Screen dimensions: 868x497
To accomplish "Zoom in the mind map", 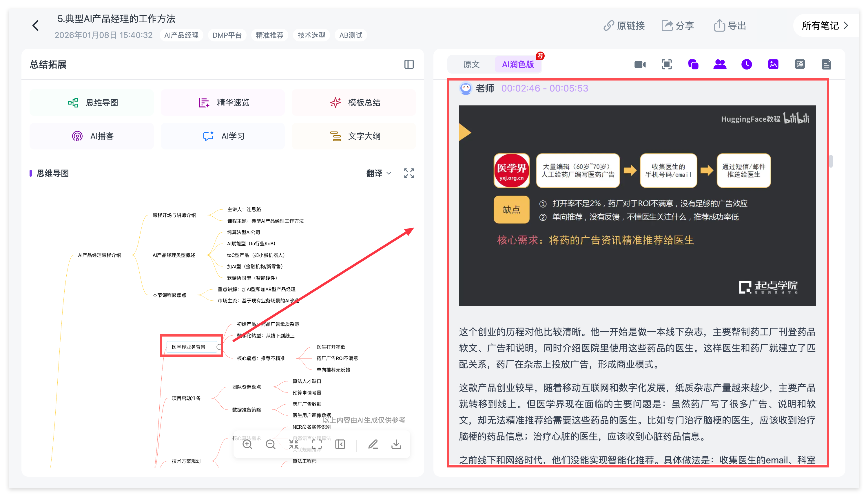I will coord(247,444).
